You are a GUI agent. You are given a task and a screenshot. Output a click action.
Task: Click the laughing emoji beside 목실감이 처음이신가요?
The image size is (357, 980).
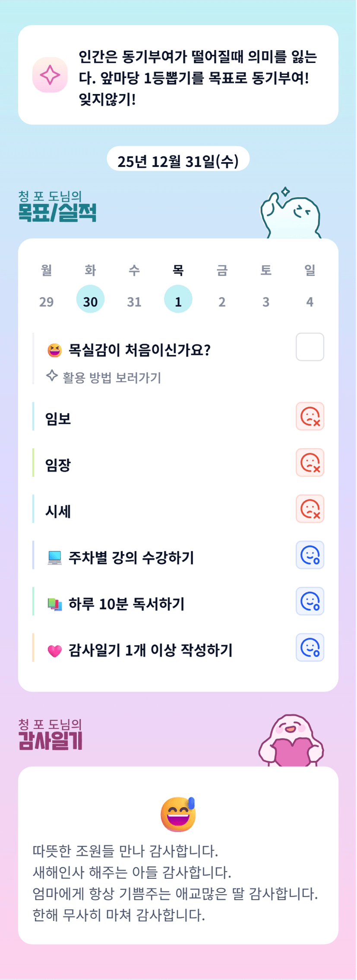pos(54,350)
